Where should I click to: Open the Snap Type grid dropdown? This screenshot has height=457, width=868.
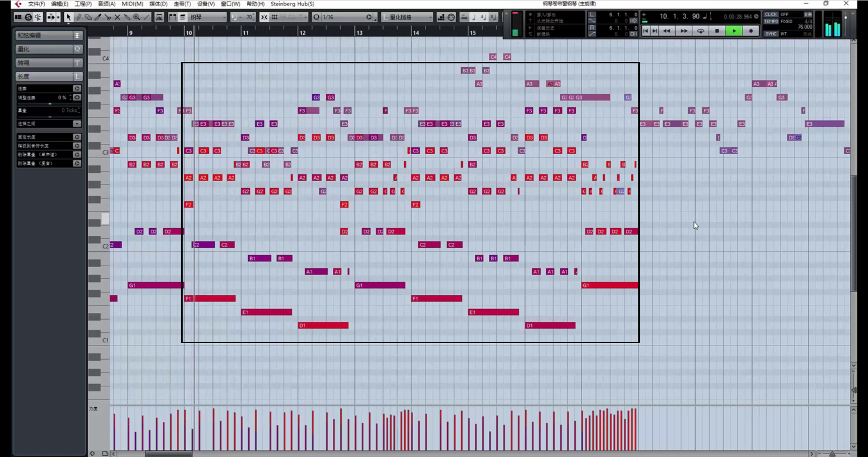point(289,17)
